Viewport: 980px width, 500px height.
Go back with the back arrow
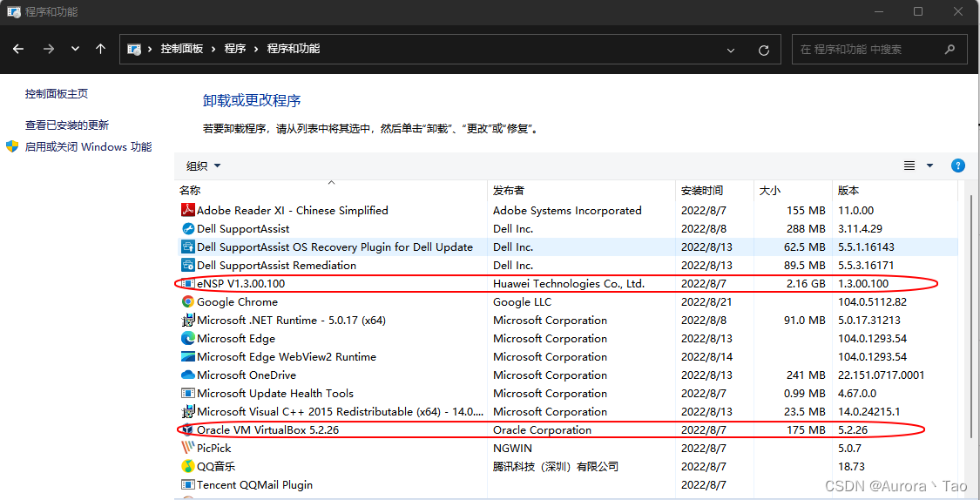tap(18, 49)
